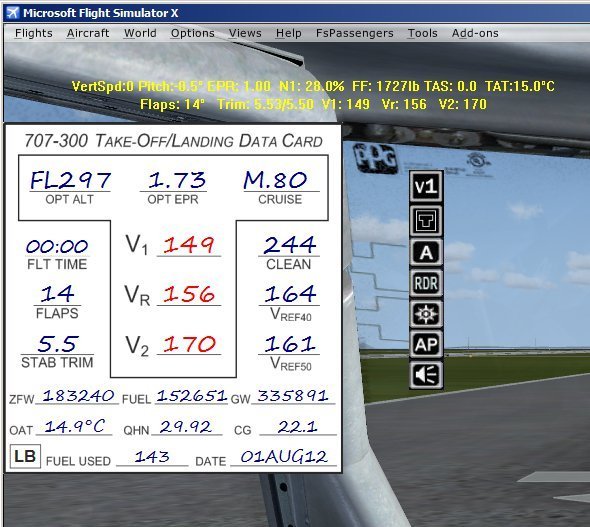Click the 244 clean speed value

pyautogui.click(x=289, y=245)
